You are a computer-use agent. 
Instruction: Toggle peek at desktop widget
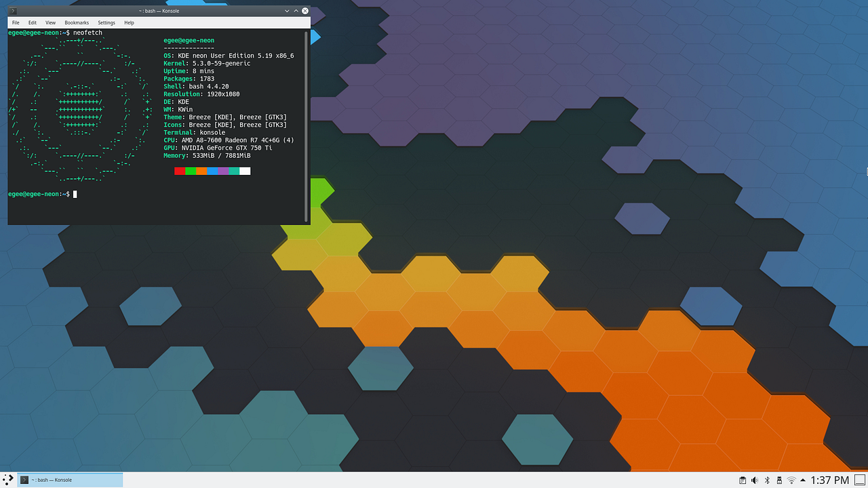[x=860, y=480]
